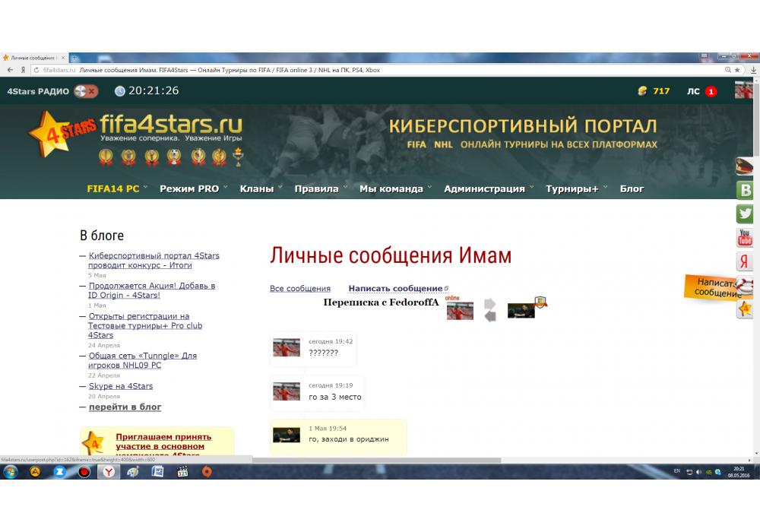Open the Twitter sidebar icon
Image resolution: width=760 pixels, height=532 pixels.
click(745, 214)
